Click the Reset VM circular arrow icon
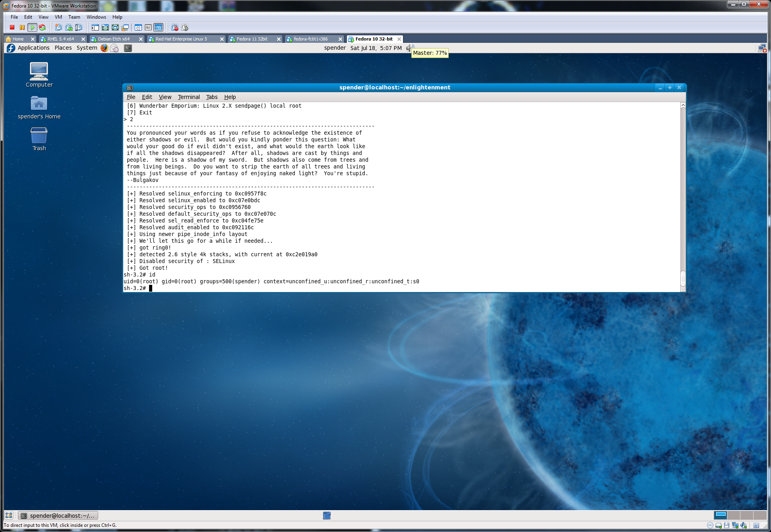 [42, 27]
